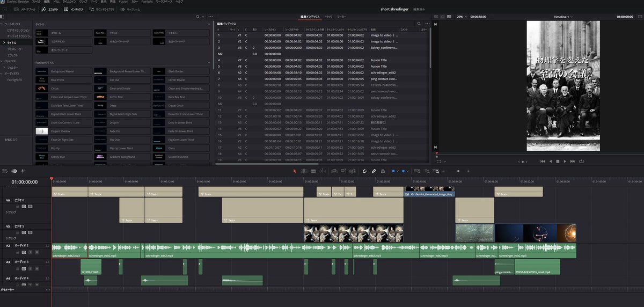644x307 pixels.
Task: Toggle the インデックス (Index) panel button
Action: (74, 9)
